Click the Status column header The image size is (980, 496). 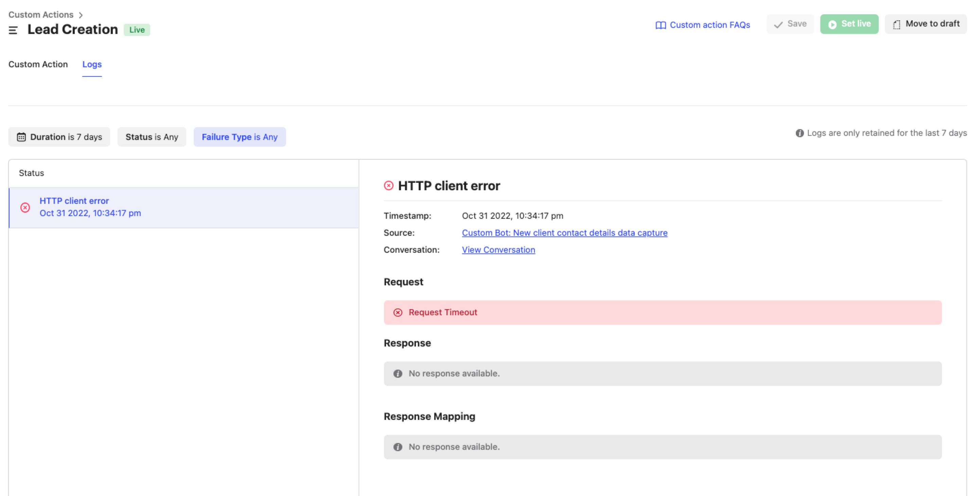pyautogui.click(x=32, y=173)
